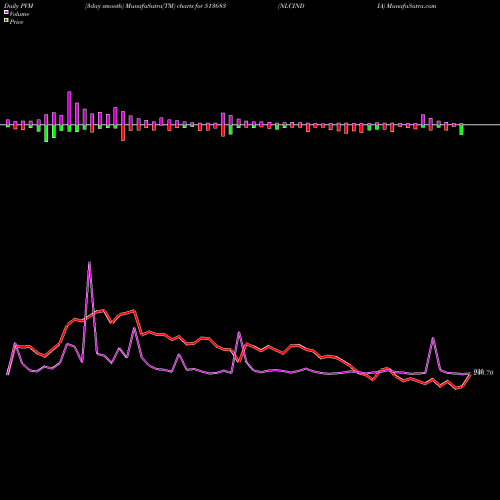Click the Volume legend color swatch
Image resolution: width=500 pixels, height=500 pixels.
(x=6, y=13)
